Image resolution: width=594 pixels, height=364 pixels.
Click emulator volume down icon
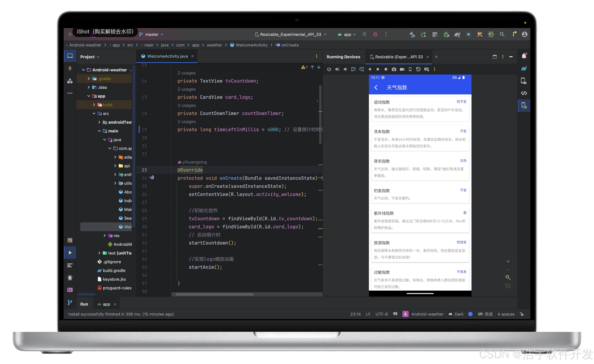coord(345,69)
